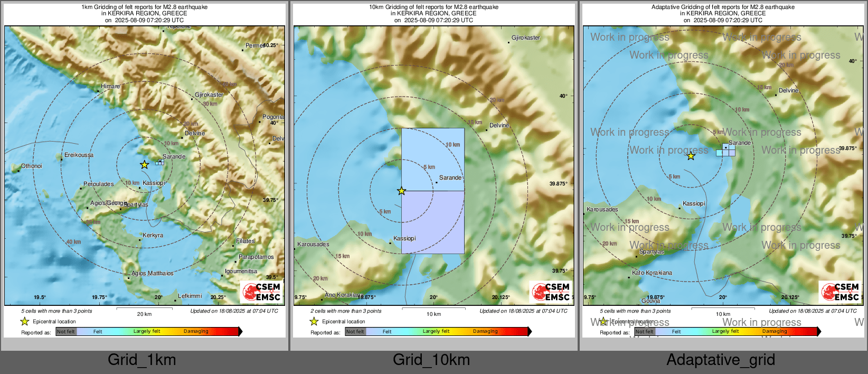Click the gray 'Not felt' box in 10km legend

355,331
